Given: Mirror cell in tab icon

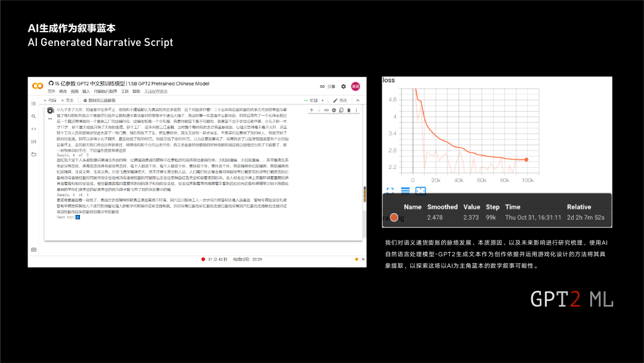Looking at the screenshot, I should (341, 110).
